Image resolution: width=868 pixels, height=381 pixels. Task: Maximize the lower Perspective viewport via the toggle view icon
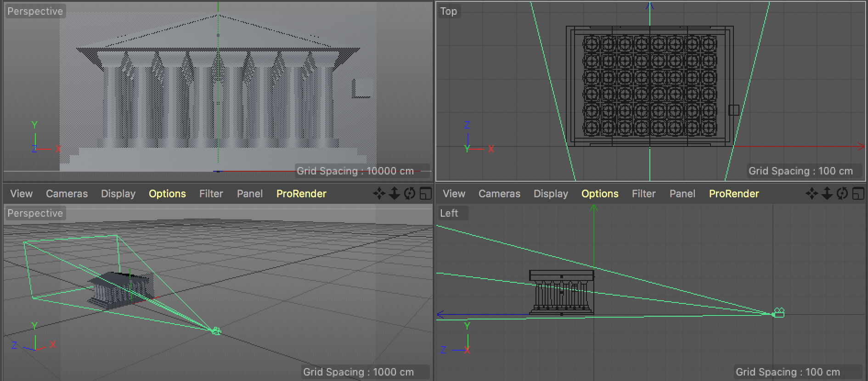tap(425, 194)
